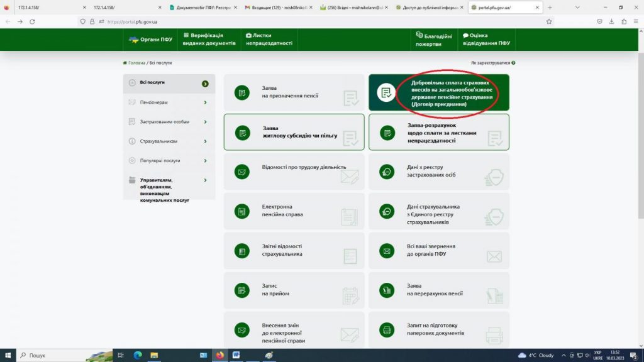Click the calendar icon next to Запис на прийом
This screenshot has height=362, width=644.
pyautogui.click(x=241, y=290)
